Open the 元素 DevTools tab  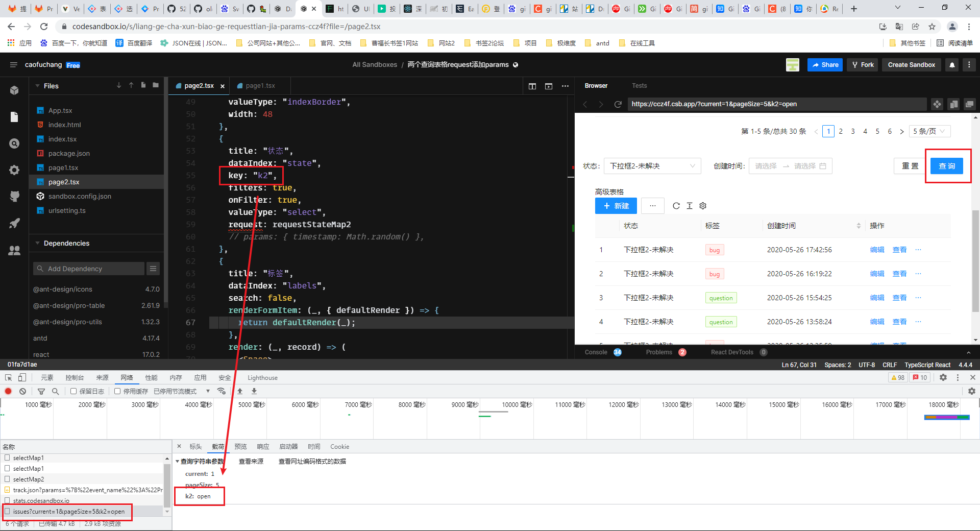(x=47, y=377)
